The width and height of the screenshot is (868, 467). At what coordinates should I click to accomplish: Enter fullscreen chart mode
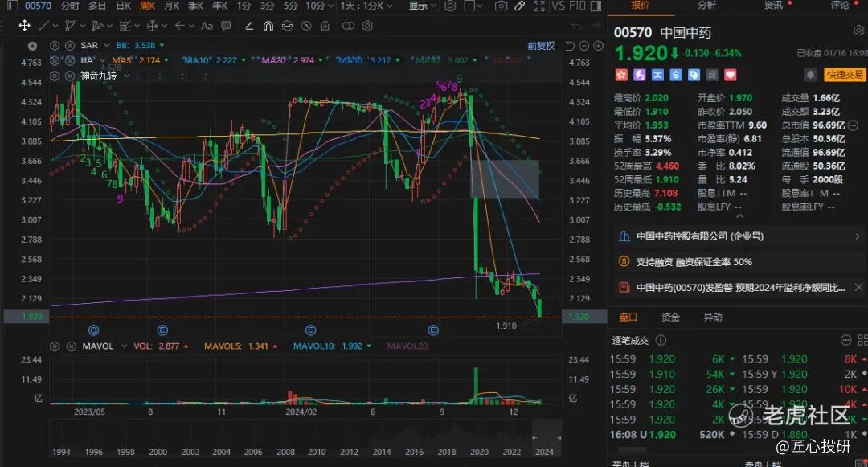click(539, 6)
